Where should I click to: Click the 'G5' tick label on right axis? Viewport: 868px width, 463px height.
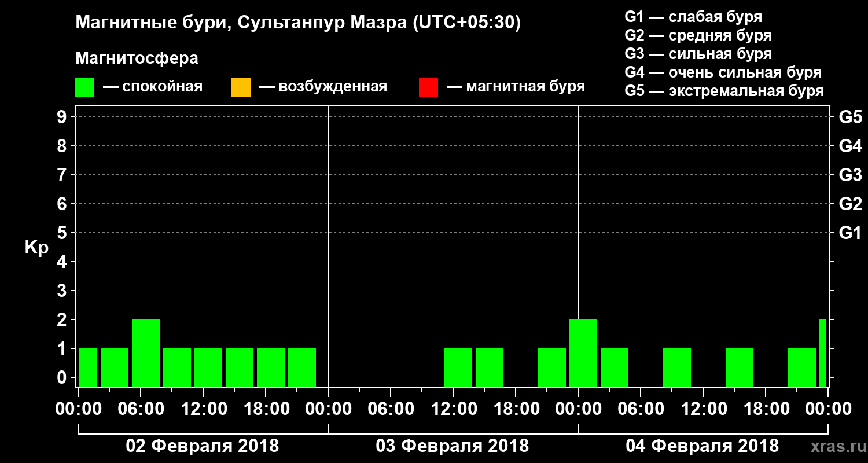click(x=850, y=117)
